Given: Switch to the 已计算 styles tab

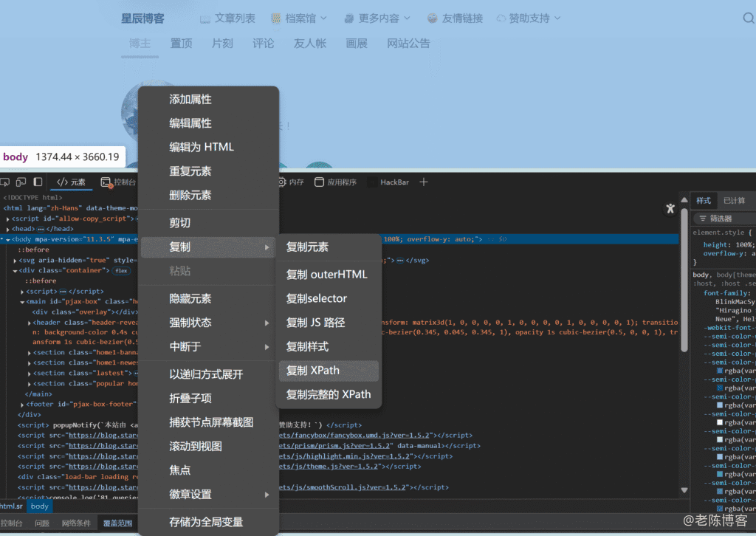Looking at the screenshot, I should point(735,201).
